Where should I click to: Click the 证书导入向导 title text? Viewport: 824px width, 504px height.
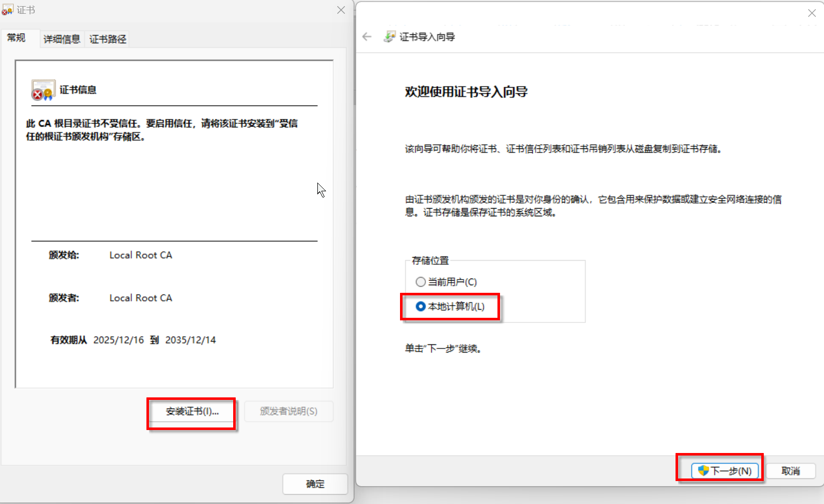point(427,37)
